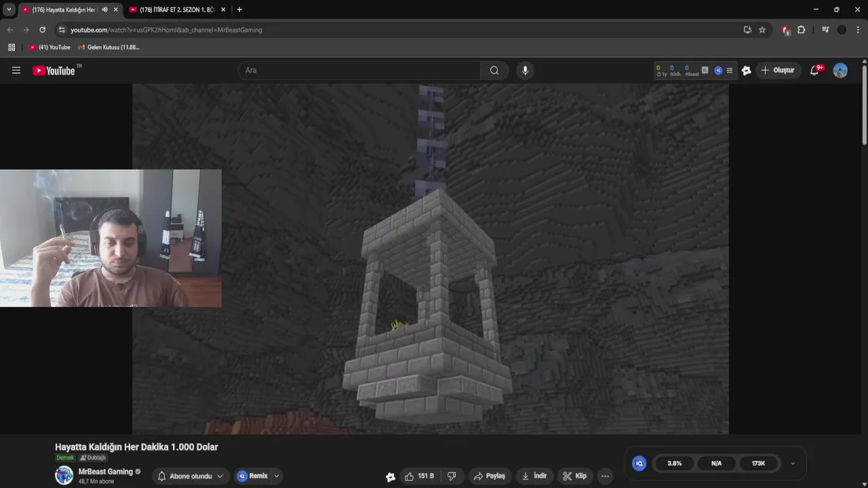The width and height of the screenshot is (868, 488).
Task: Open more actions three-dot button
Action: (606, 476)
